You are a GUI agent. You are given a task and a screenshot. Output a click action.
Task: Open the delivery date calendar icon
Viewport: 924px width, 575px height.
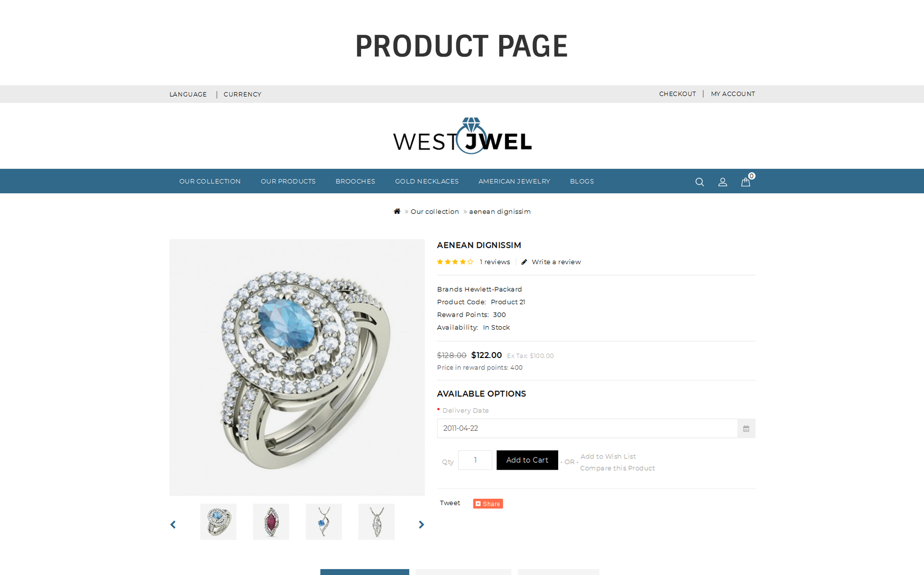coord(746,428)
